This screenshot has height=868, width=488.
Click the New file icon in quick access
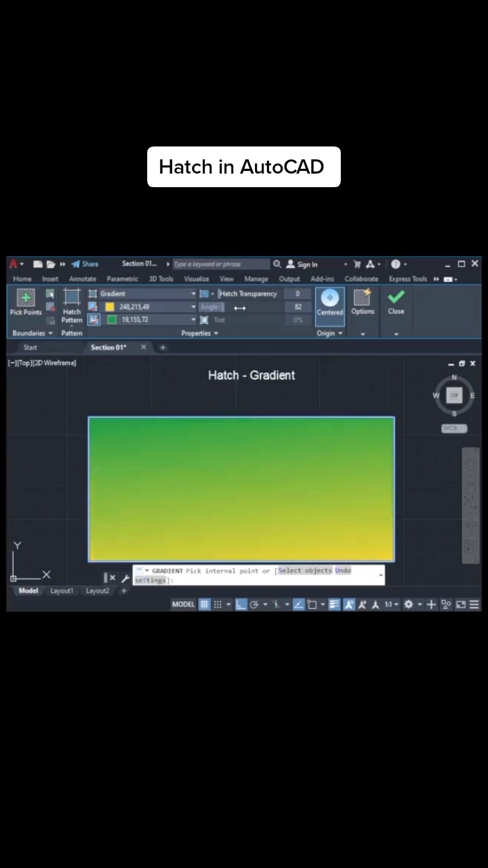click(38, 264)
